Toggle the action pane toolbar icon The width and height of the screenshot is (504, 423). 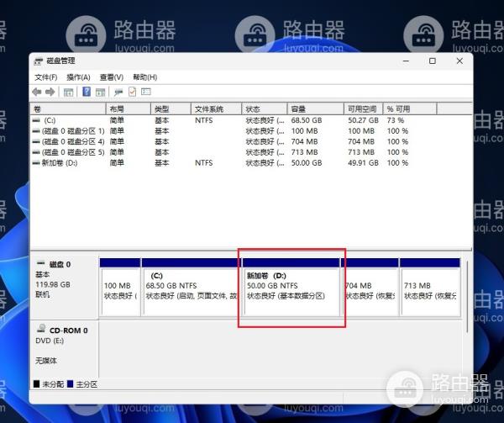[x=101, y=93]
